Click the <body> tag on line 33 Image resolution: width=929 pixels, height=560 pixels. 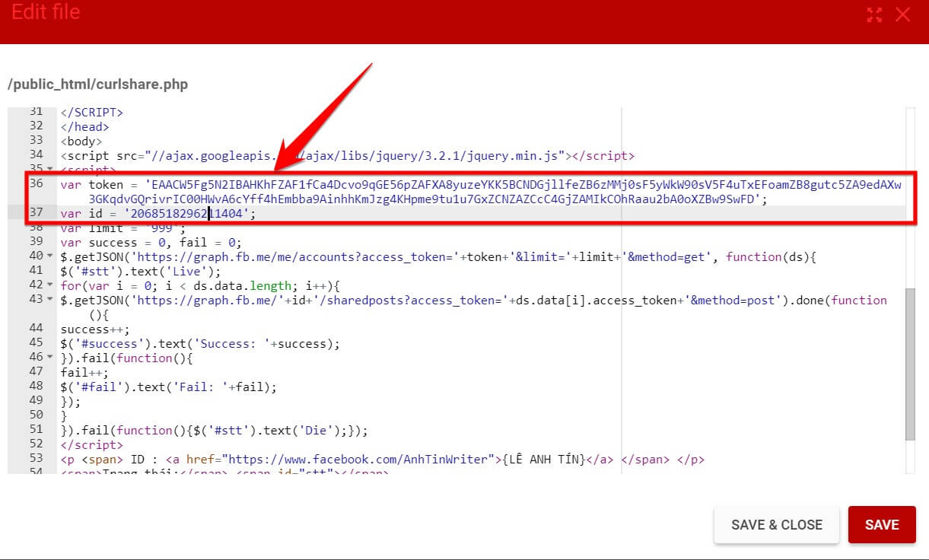81,142
